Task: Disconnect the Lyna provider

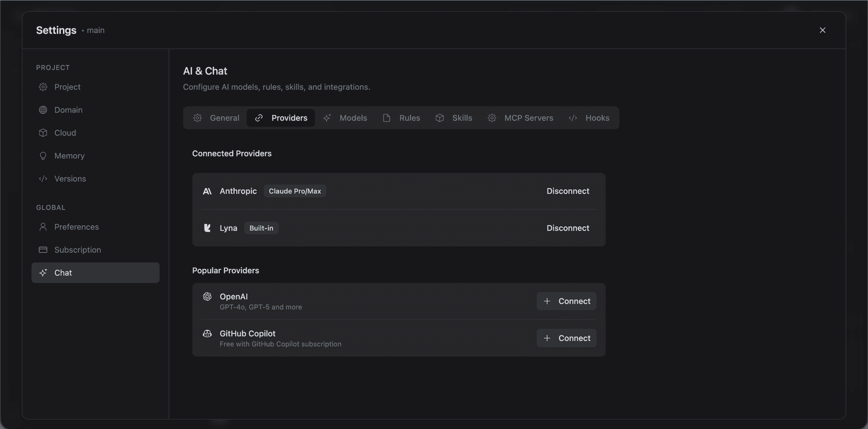Action: tap(568, 228)
